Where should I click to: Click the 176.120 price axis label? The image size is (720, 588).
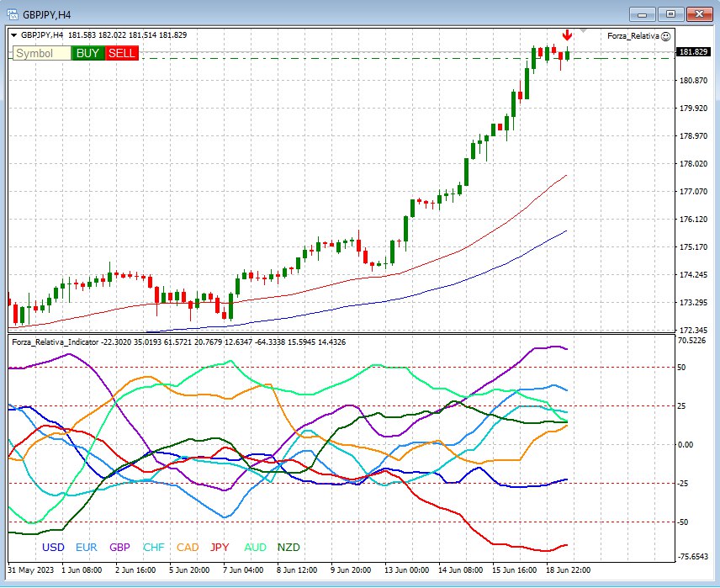pos(693,220)
